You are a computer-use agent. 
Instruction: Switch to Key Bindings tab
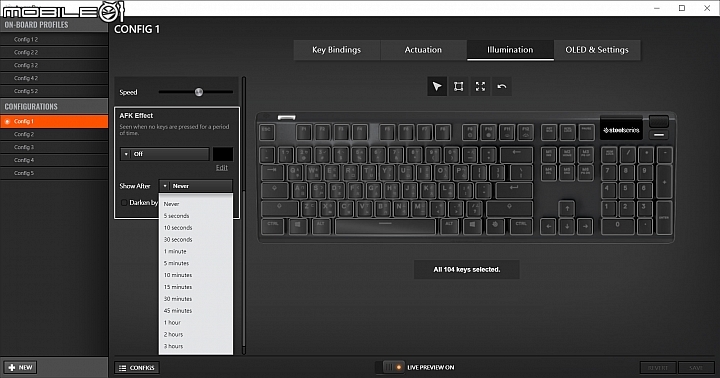click(x=337, y=50)
